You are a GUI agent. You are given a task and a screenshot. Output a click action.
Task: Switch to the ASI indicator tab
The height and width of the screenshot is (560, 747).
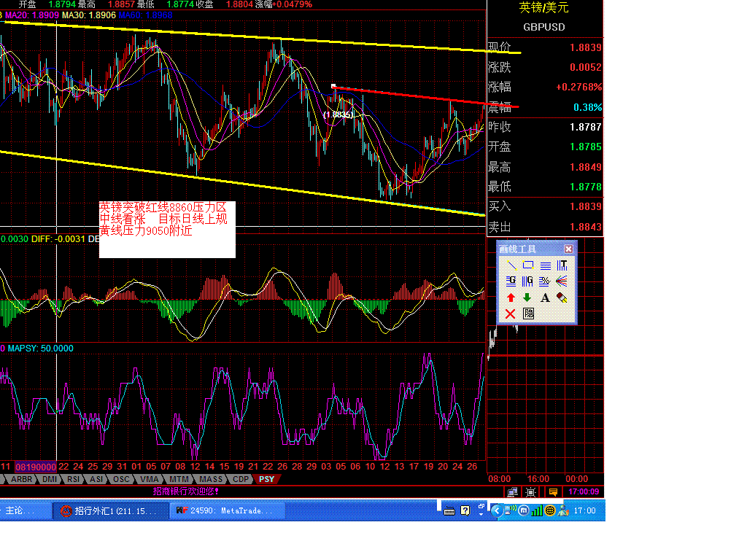[x=96, y=479]
